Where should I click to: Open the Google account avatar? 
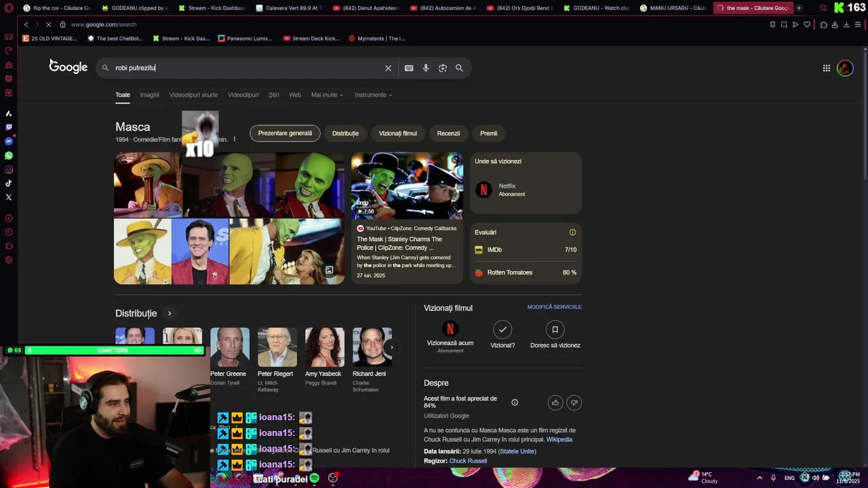click(x=845, y=68)
